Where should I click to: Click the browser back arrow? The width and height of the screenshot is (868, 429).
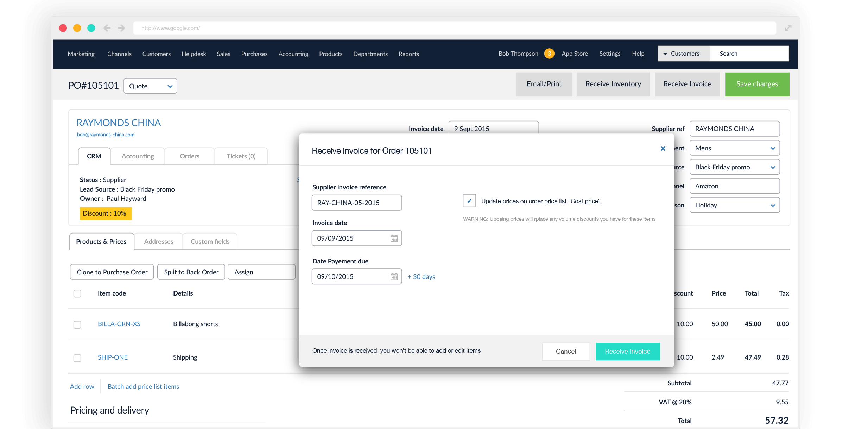click(107, 28)
